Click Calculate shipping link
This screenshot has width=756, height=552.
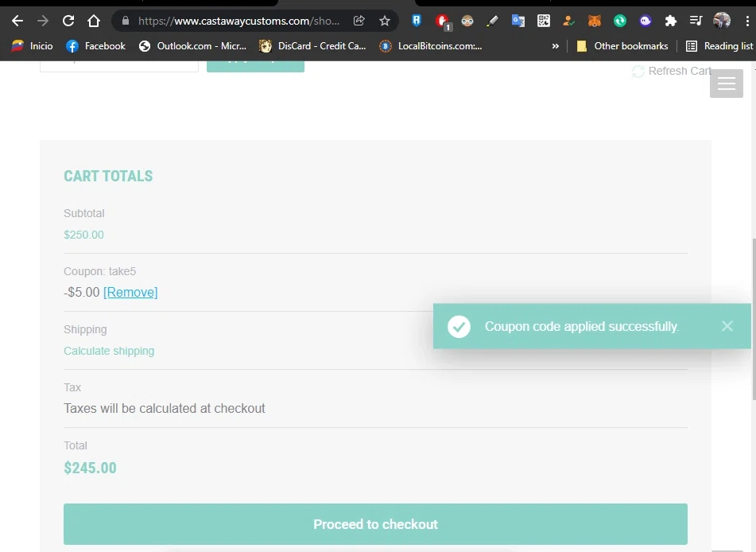[x=109, y=351]
